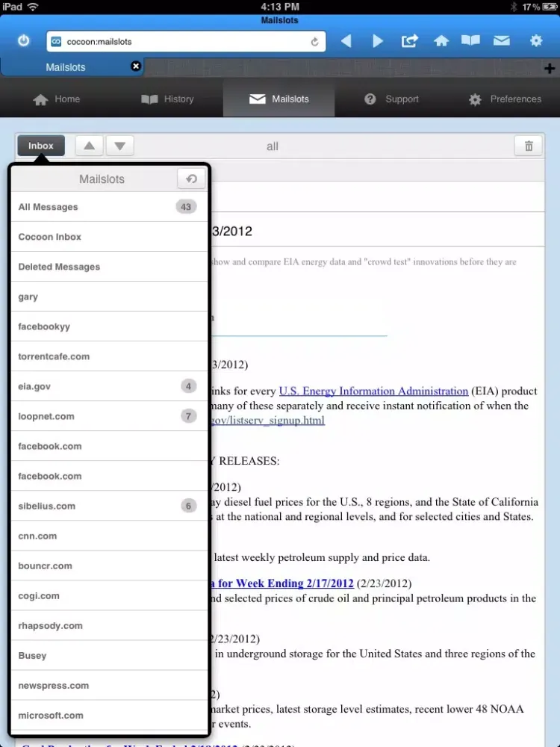Refresh the Mailslots list
The height and width of the screenshot is (747, 560).
pos(191,179)
